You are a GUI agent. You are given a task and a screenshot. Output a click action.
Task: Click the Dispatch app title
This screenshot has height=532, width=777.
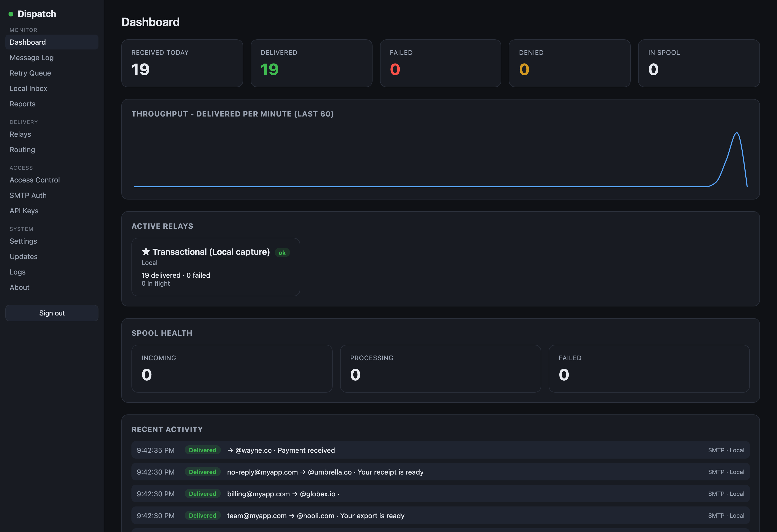[x=37, y=14]
